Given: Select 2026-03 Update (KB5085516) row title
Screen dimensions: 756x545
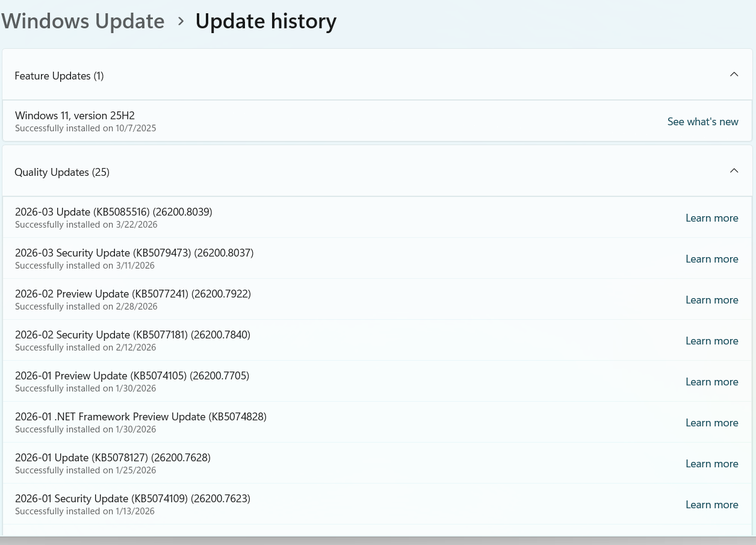Looking at the screenshot, I should [114, 212].
